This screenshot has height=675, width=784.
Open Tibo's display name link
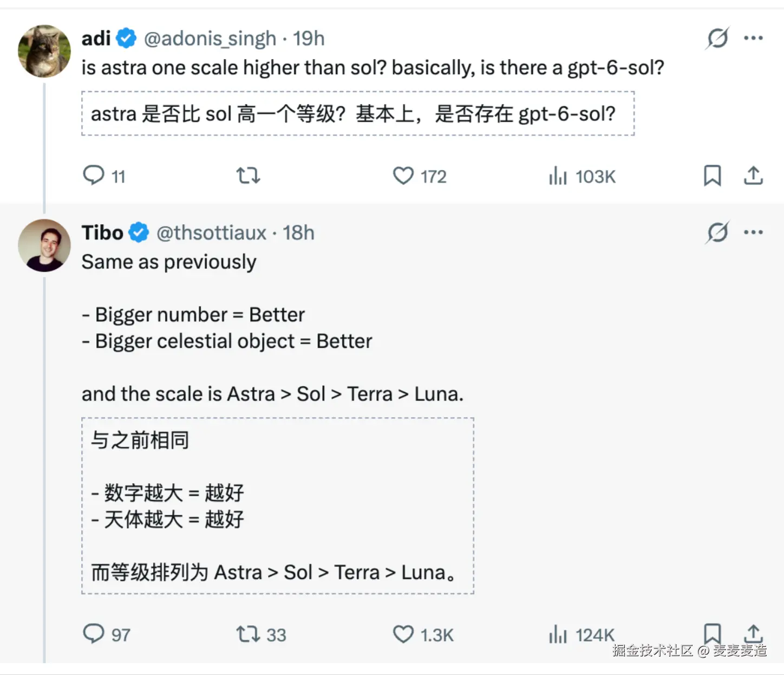(103, 232)
